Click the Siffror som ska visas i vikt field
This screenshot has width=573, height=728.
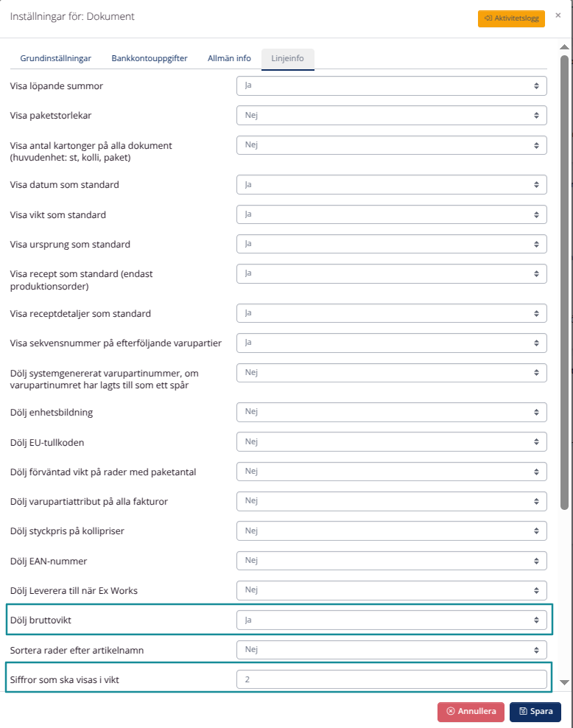pos(391,679)
